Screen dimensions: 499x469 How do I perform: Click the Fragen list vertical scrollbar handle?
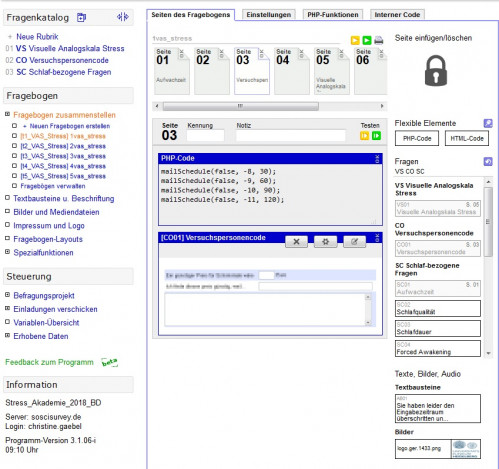(488, 222)
